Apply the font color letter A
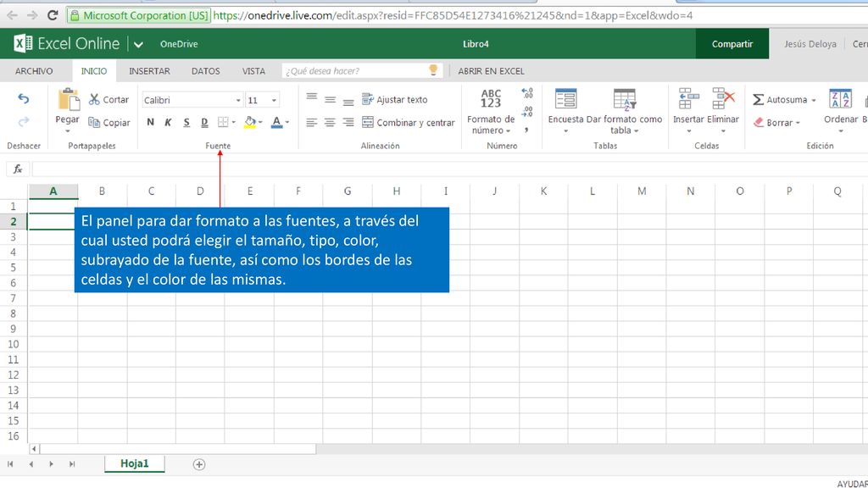868x488 pixels. 277,122
